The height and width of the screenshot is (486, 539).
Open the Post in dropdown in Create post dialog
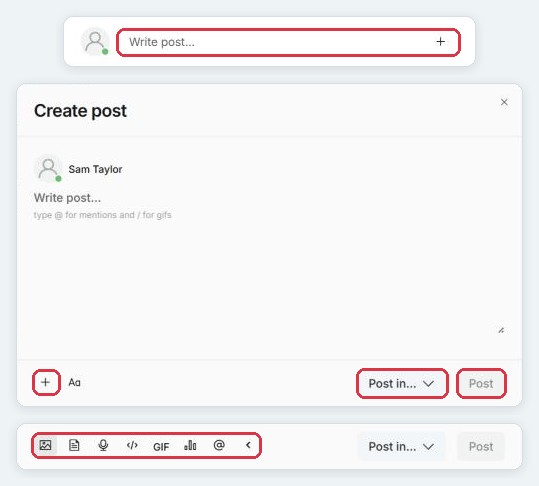click(x=402, y=383)
